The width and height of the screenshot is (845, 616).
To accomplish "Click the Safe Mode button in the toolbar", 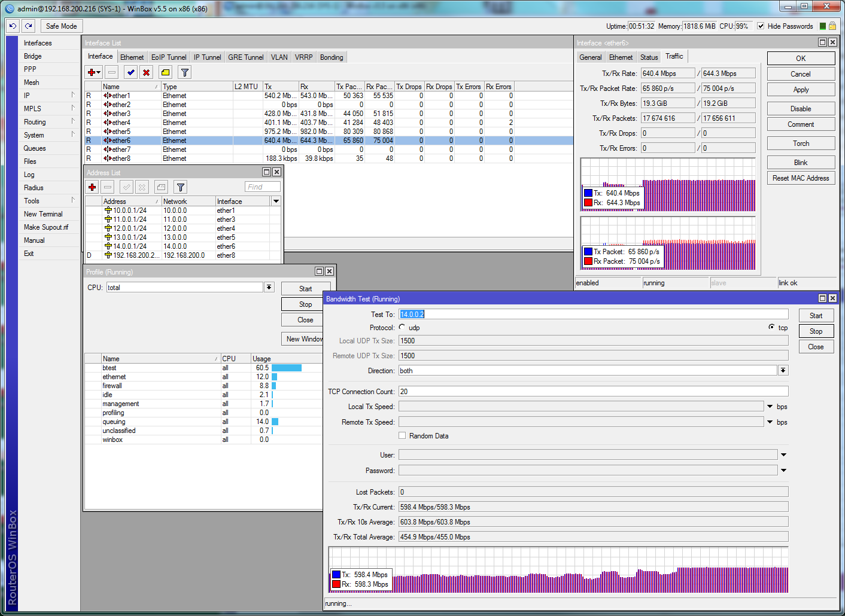I will click(x=60, y=26).
